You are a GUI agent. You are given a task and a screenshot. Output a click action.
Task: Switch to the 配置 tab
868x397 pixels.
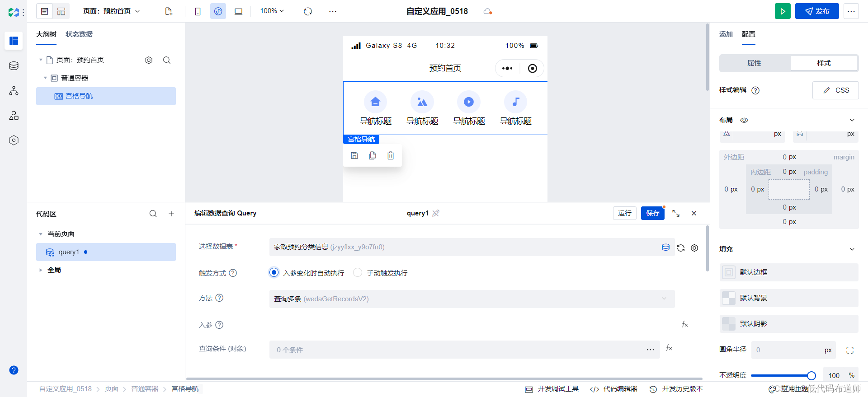(x=749, y=34)
